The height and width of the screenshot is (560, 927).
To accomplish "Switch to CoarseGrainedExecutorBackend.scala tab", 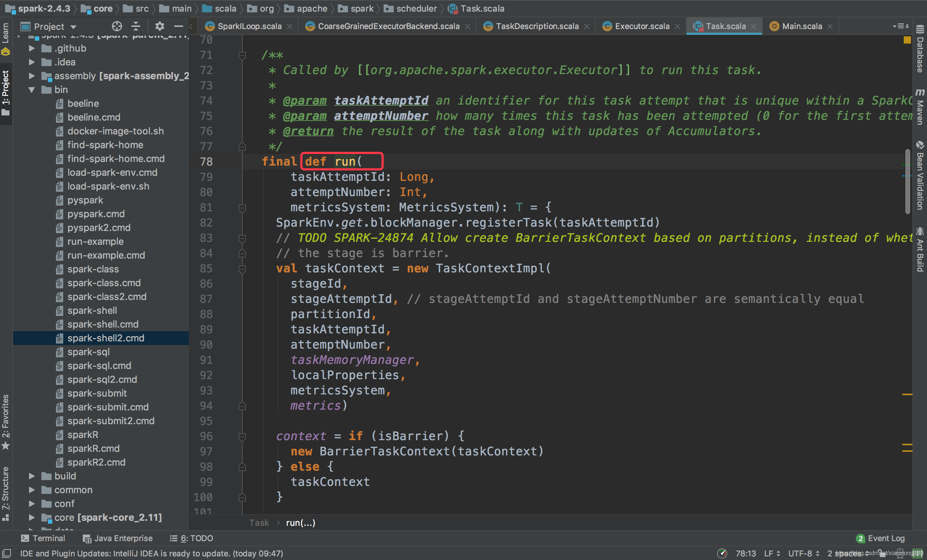I will coord(388,26).
